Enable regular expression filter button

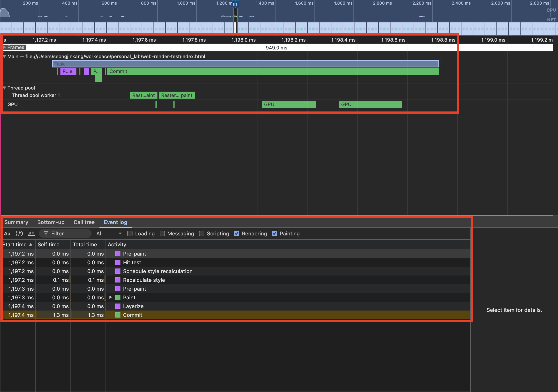(19, 233)
